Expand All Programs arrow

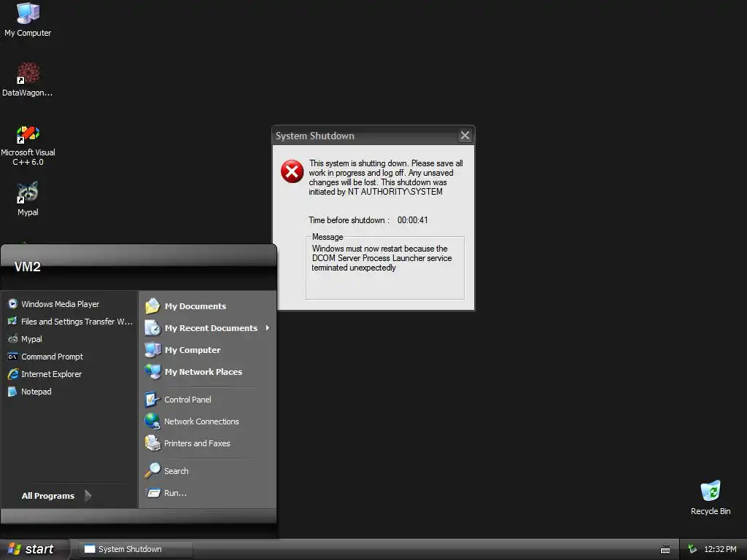[88, 496]
